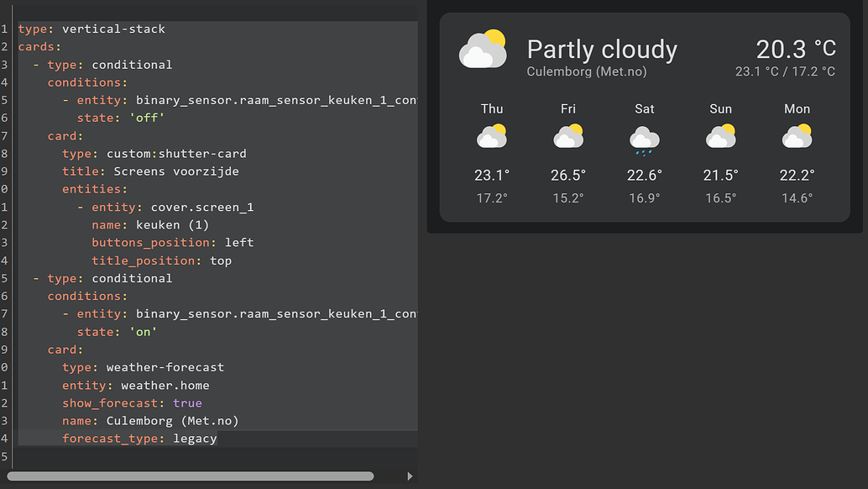Image resolution: width=868 pixels, height=489 pixels.
Task: Click Thursday's forecast weather icon
Action: [x=492, y=136]
